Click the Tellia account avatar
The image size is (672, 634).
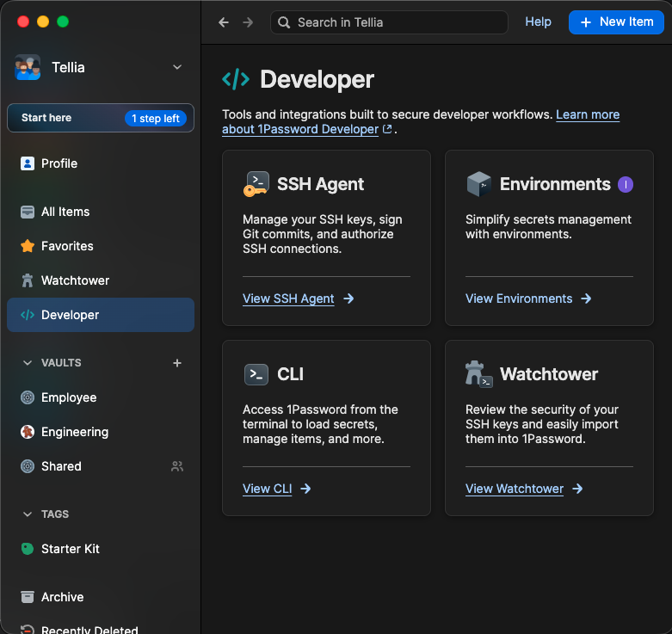tap(28, 67)
